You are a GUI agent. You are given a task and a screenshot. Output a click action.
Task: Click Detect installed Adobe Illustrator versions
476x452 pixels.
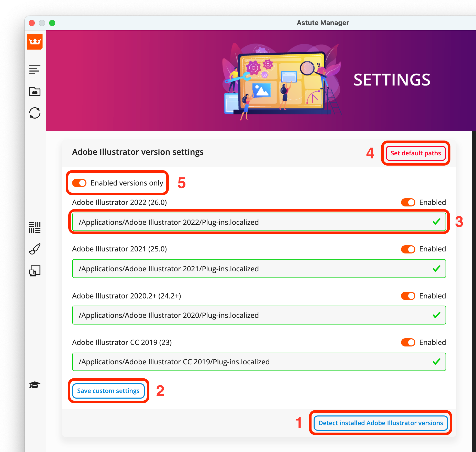tap(381, 423)
